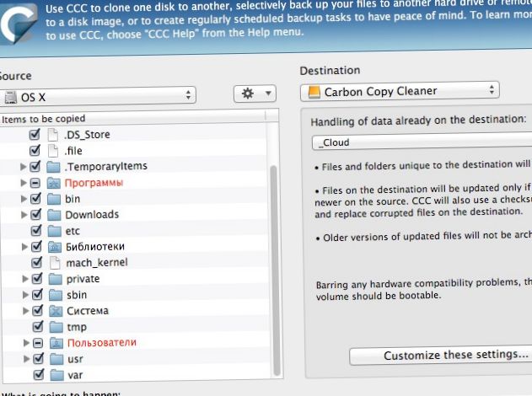Click the Customize these settings button
532x396 pixels.
(x=441, y=356)
